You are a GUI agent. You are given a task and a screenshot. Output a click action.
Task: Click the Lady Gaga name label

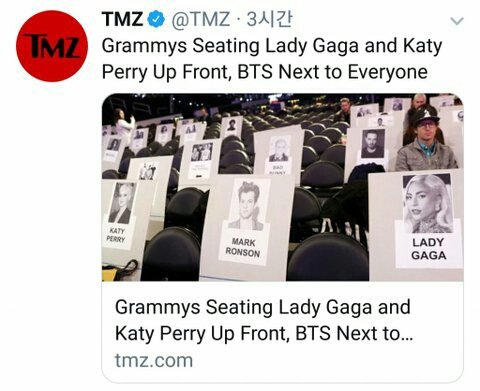click(x=428, y=249)
